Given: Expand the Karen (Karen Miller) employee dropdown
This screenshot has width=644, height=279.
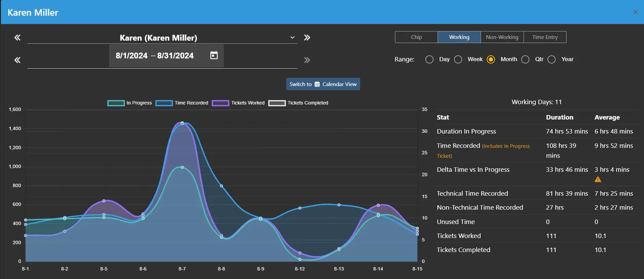Looking at the screenshot, I should click(x=292, y=38).
